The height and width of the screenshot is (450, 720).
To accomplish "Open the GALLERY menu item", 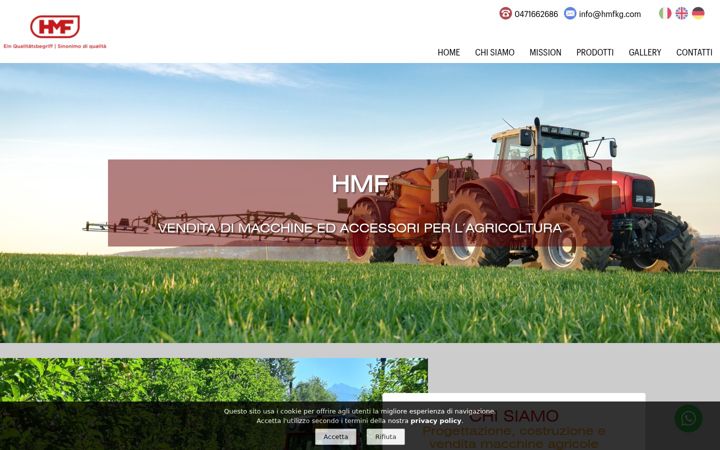I will (x=645, y=52).
